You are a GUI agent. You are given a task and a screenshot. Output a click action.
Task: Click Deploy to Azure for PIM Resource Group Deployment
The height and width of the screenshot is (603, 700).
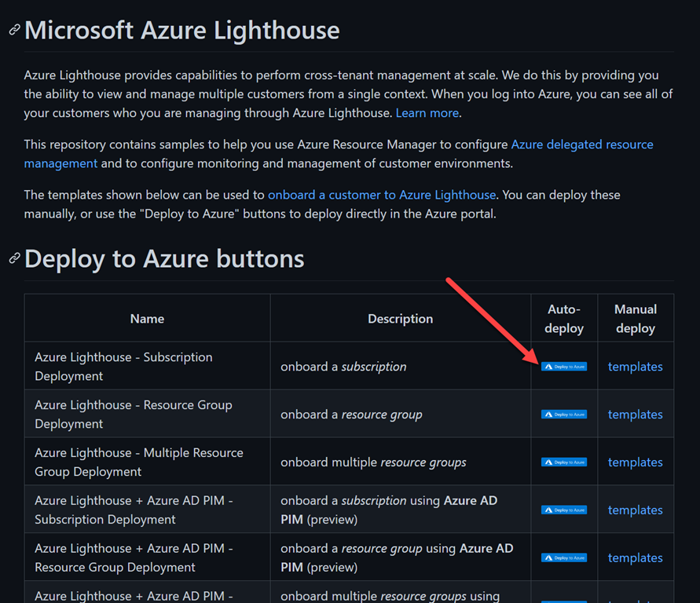(564, 558)
